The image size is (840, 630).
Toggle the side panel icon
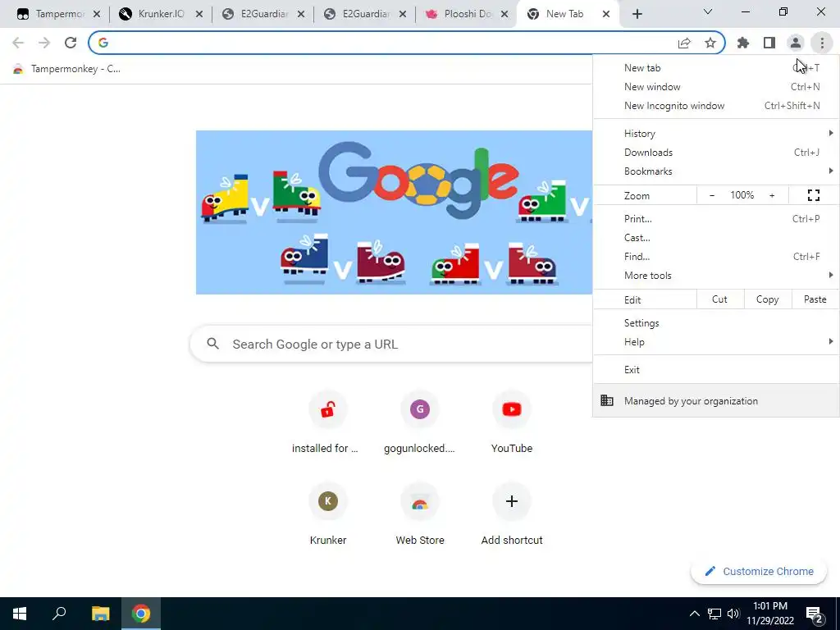(769, 43)
